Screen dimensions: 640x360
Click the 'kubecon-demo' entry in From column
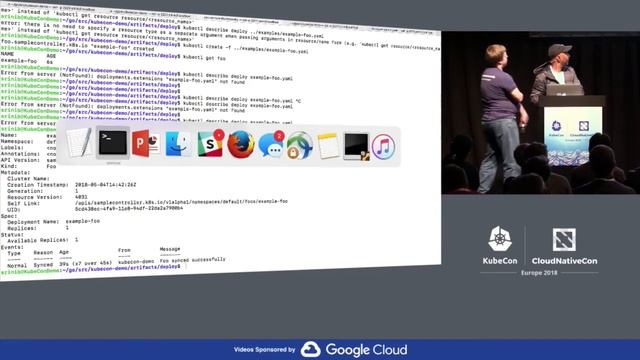[136, 261]
